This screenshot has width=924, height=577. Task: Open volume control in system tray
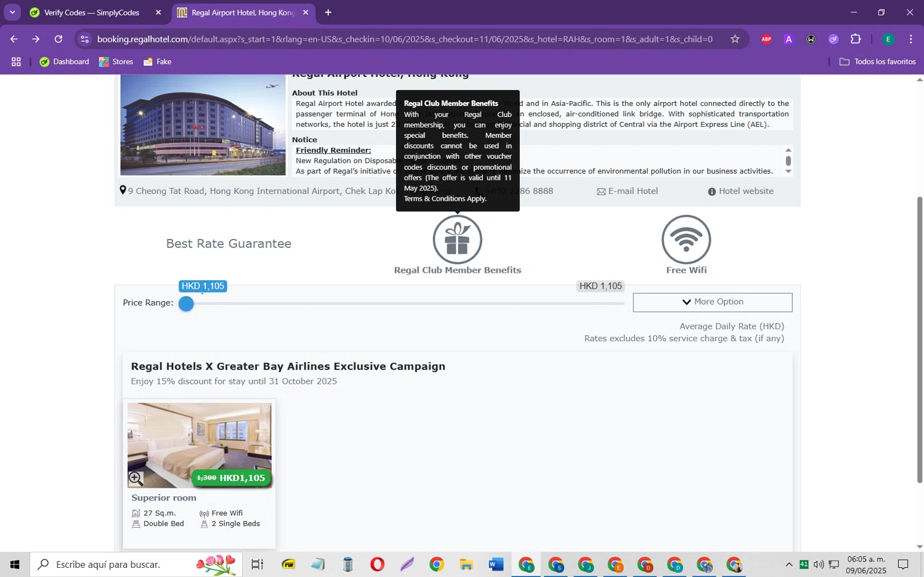point(819,564)
